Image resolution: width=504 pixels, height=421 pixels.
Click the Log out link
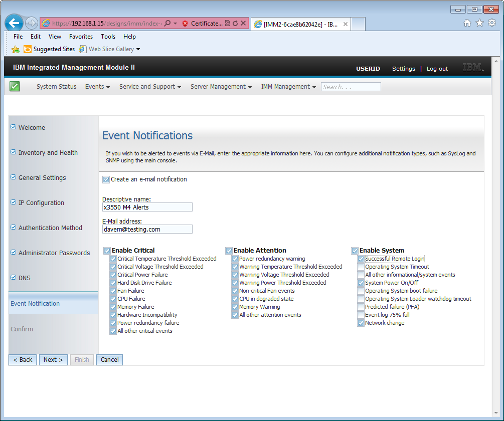pyautogui.click(x=437, y=68)
